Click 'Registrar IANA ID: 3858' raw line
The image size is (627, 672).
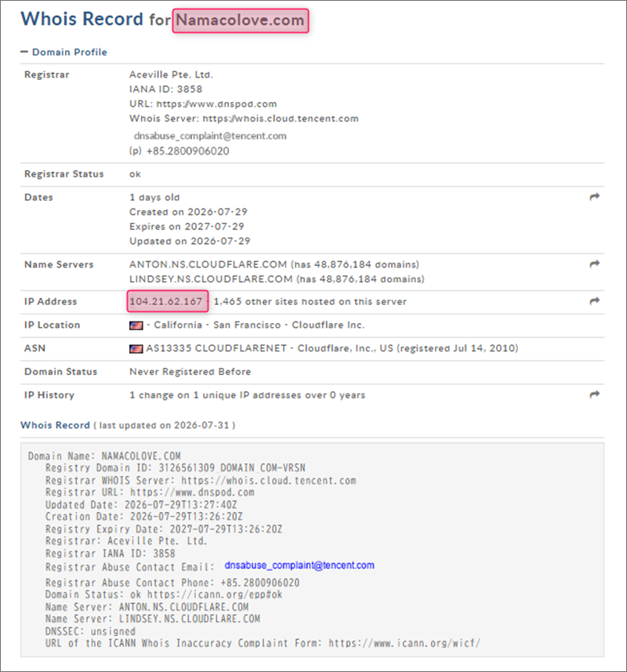[x=110, y=554]
